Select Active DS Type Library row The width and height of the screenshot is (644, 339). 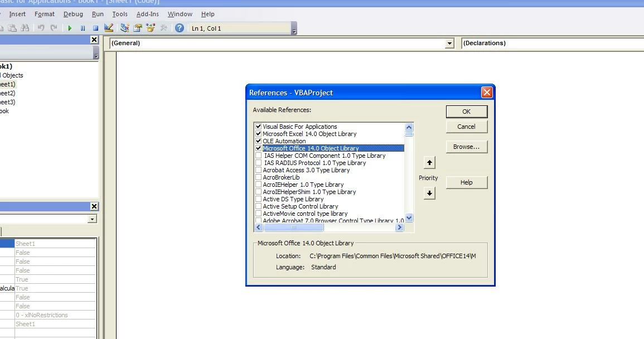(330, 199)
